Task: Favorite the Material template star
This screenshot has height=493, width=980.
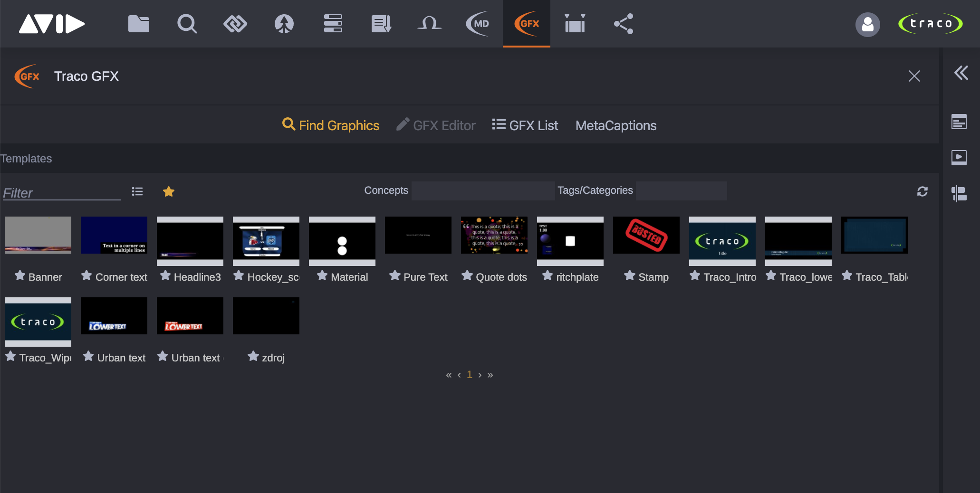Action: [x=322, y=275]
